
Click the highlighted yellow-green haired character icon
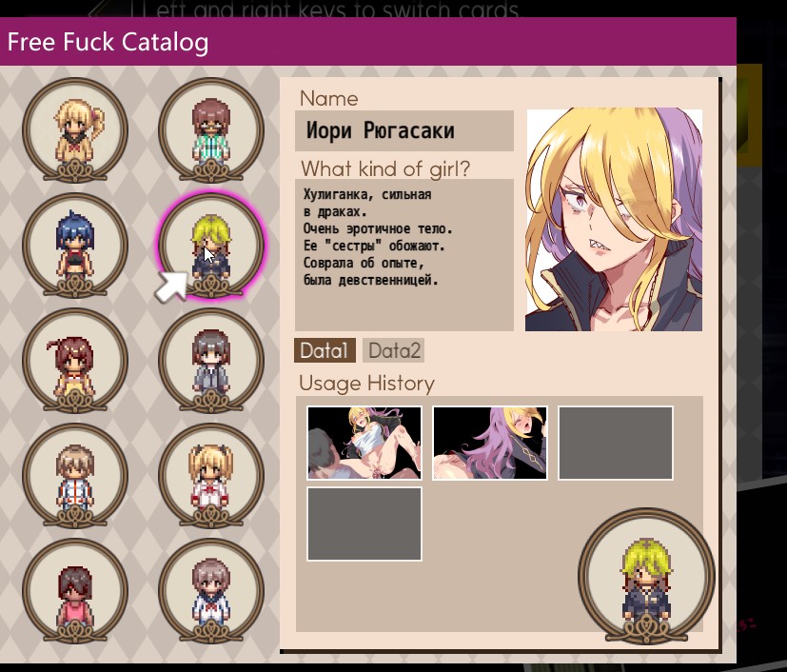(x=211, y=246)
